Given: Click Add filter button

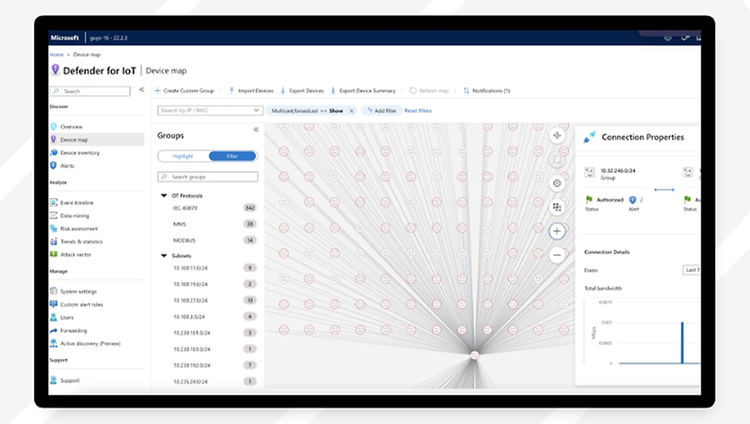Looking at the screenshot, I should 382,111.
